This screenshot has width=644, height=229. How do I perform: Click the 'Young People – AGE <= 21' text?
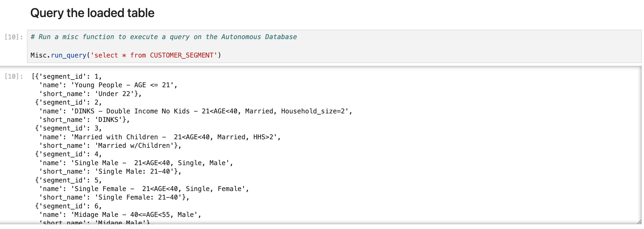(x=124, y=85)
